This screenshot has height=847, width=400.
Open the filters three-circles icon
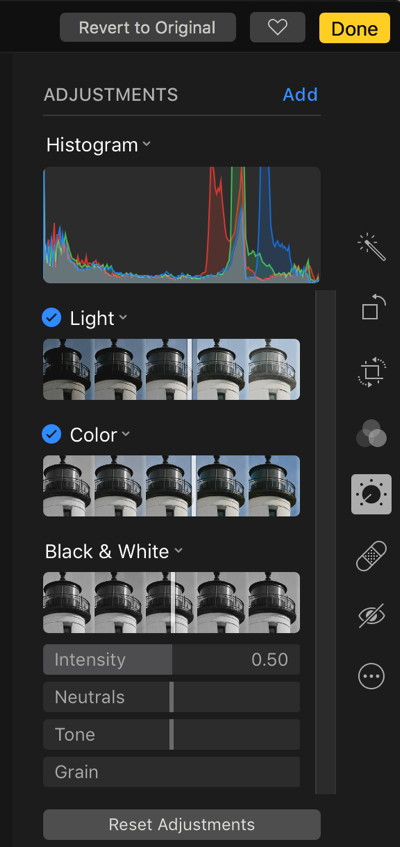pos(371,433)
